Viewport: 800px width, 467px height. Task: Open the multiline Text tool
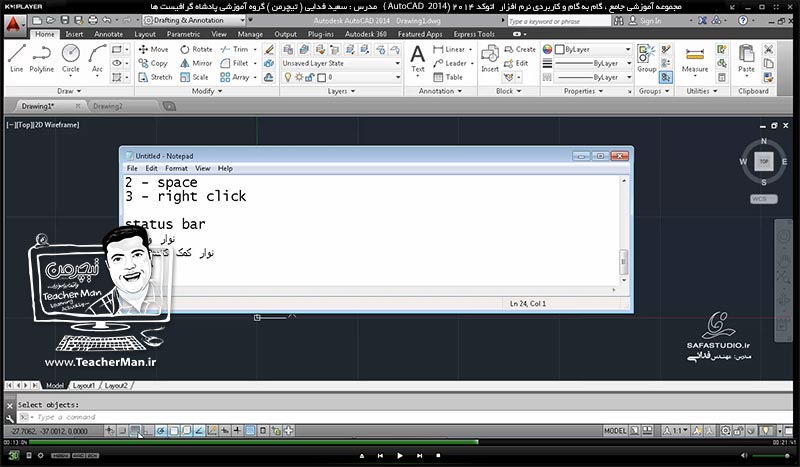click(417, 59)
